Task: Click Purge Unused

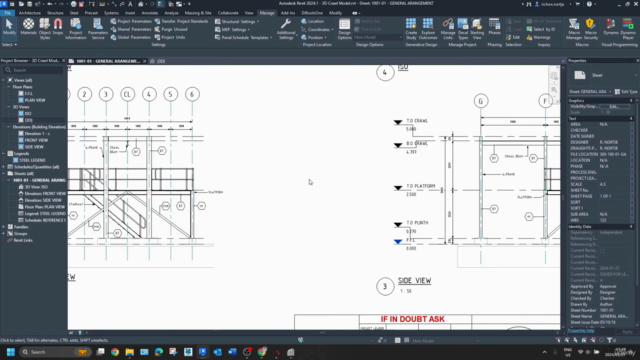Action: coord(171,29)
